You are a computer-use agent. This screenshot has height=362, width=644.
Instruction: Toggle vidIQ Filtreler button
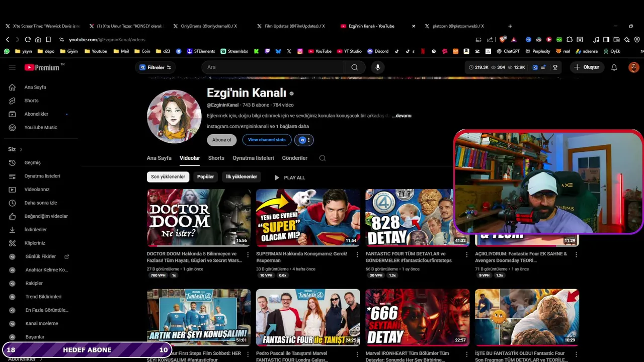[155, 67]
